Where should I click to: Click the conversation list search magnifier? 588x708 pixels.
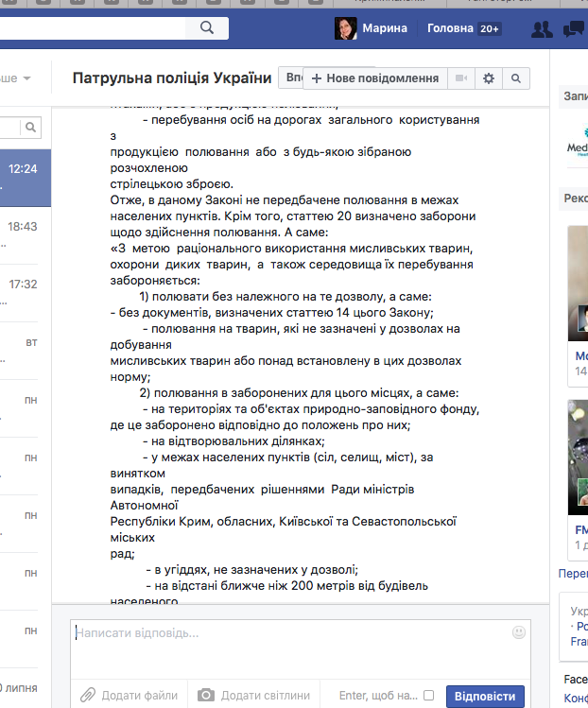point(30,128)
